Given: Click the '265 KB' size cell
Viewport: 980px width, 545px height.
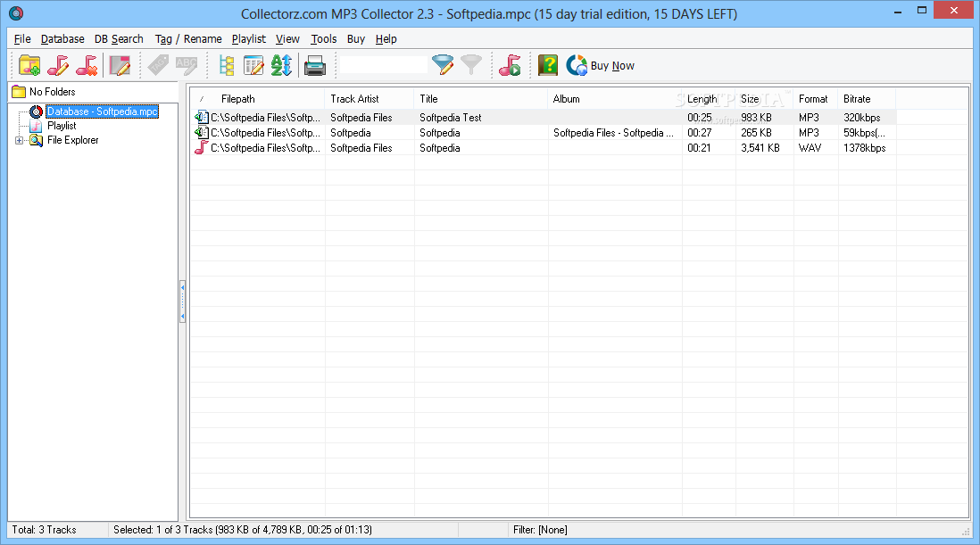Looking at the screenshot, I should [x=756, y=132].
